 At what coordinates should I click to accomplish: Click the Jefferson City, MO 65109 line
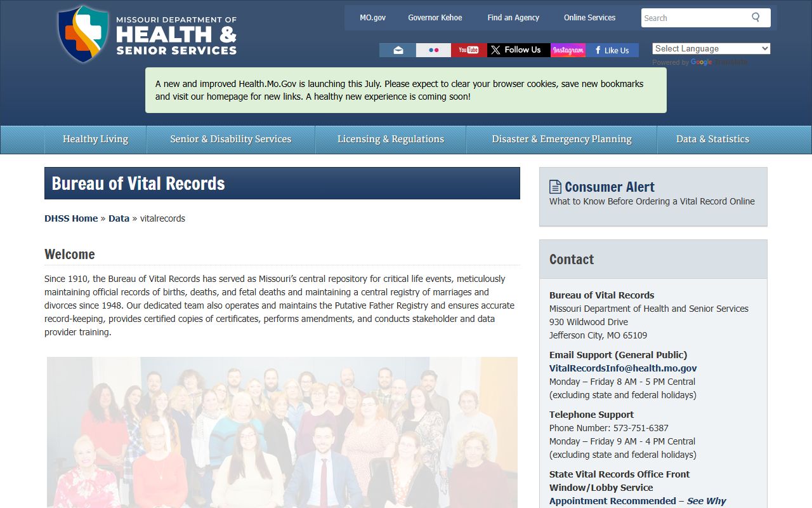pyautogui.click(x=598, y=335)
